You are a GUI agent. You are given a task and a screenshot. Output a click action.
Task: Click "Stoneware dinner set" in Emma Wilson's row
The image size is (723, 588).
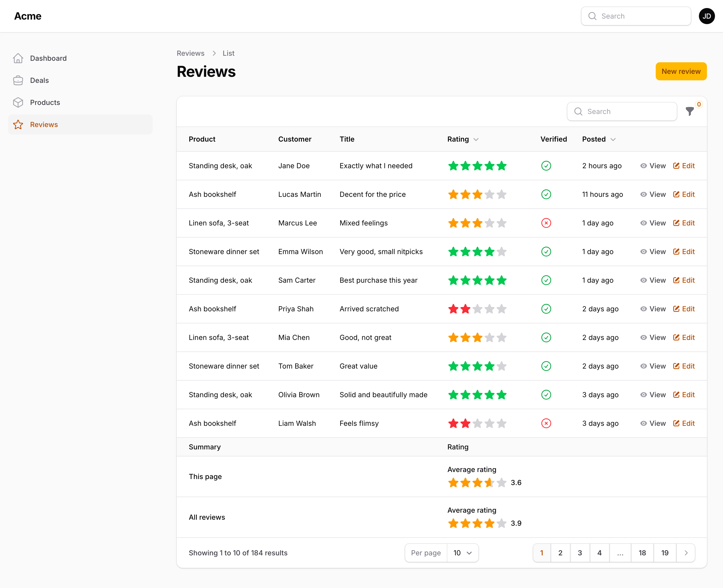224,252
